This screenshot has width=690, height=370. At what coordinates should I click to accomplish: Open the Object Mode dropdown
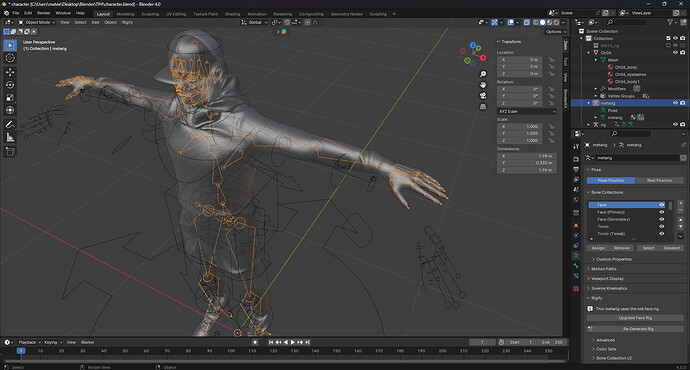coord(37,22)
